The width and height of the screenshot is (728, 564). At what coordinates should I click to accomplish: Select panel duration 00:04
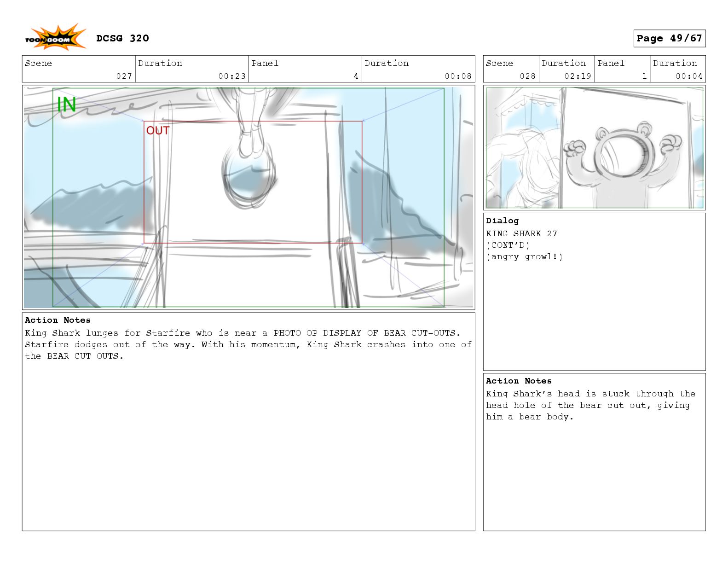689,76
